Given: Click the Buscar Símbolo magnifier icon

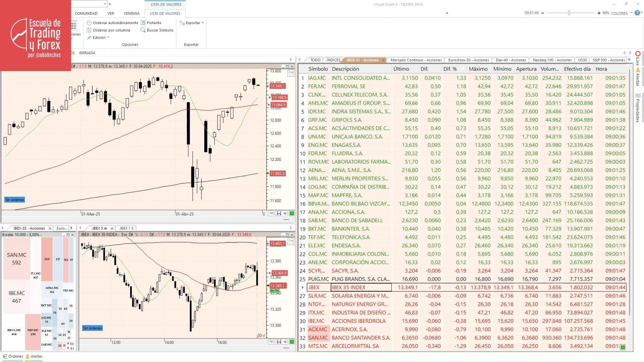Looking at the screenshot, I should (143, 30).
